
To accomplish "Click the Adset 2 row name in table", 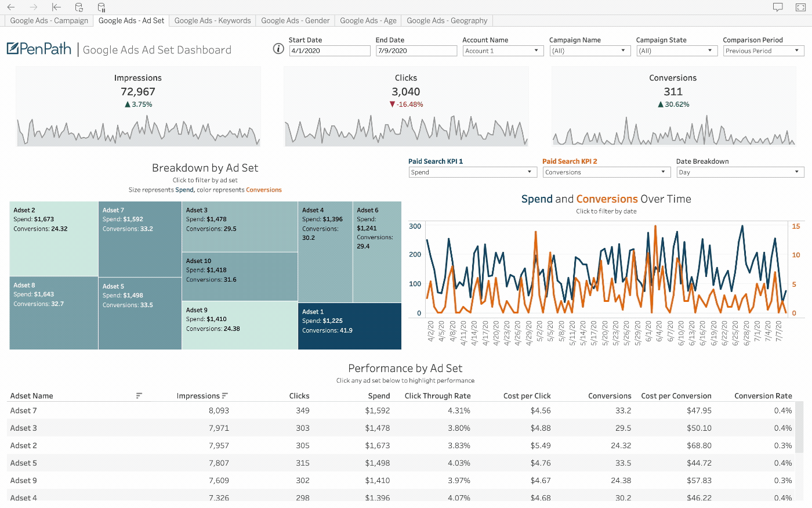I will click(24, 445).
